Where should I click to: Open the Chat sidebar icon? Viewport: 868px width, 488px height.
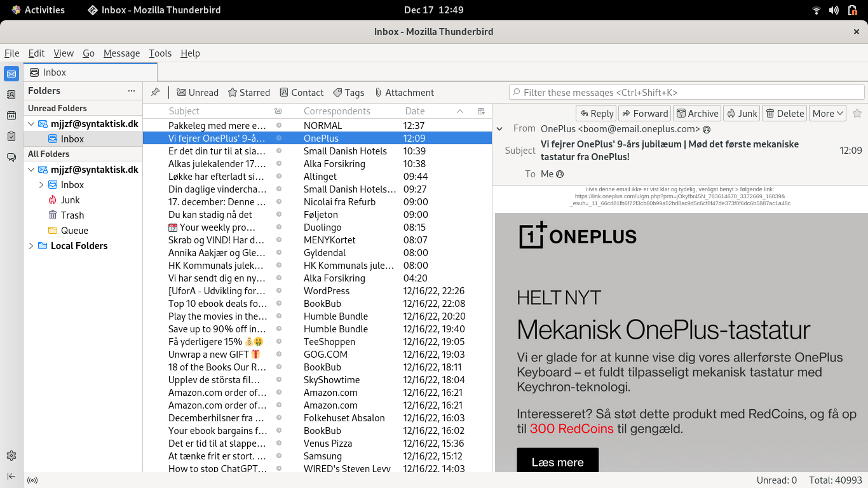11,158
